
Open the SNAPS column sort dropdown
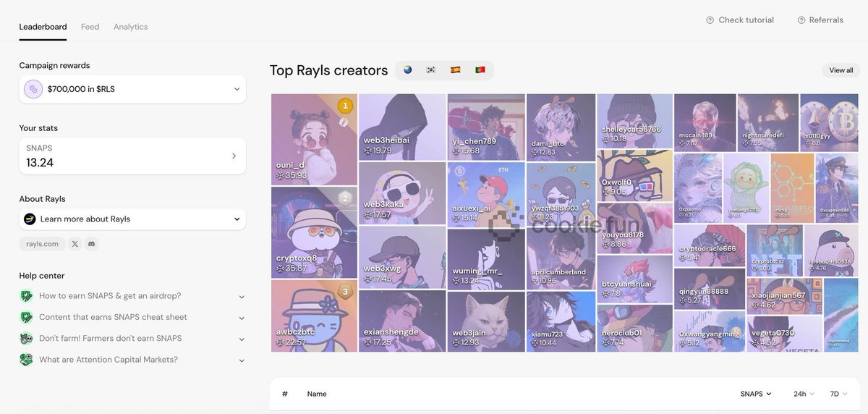(756, 394)
